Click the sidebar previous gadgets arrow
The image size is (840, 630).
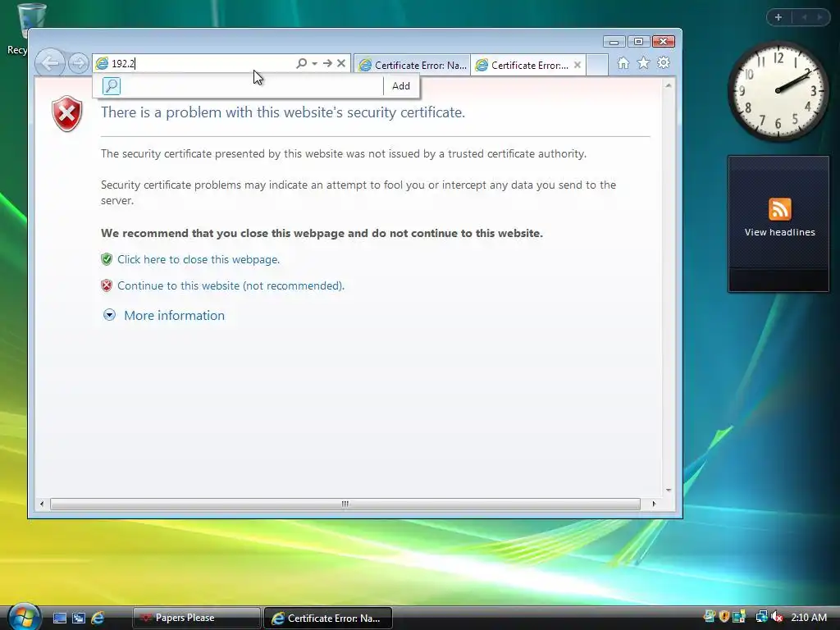click(804, 17)
